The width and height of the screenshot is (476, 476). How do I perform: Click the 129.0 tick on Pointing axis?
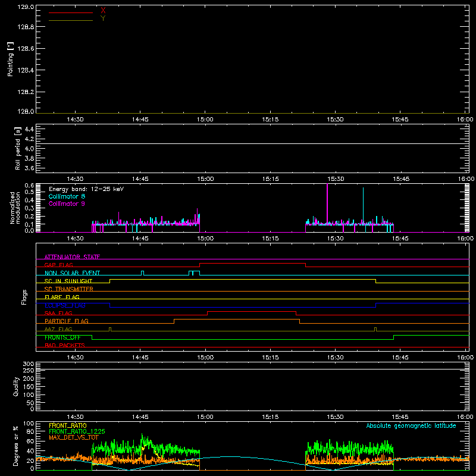tap(26, 7)
